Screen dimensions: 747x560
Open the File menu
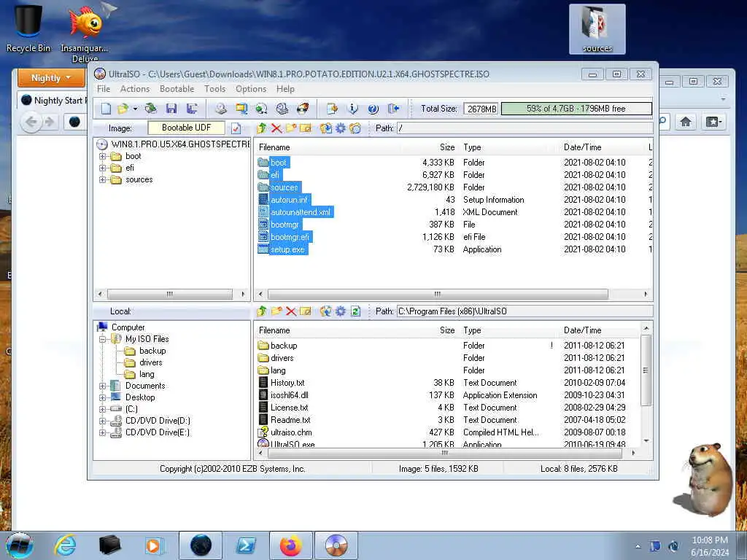click(x=104, y=89)
